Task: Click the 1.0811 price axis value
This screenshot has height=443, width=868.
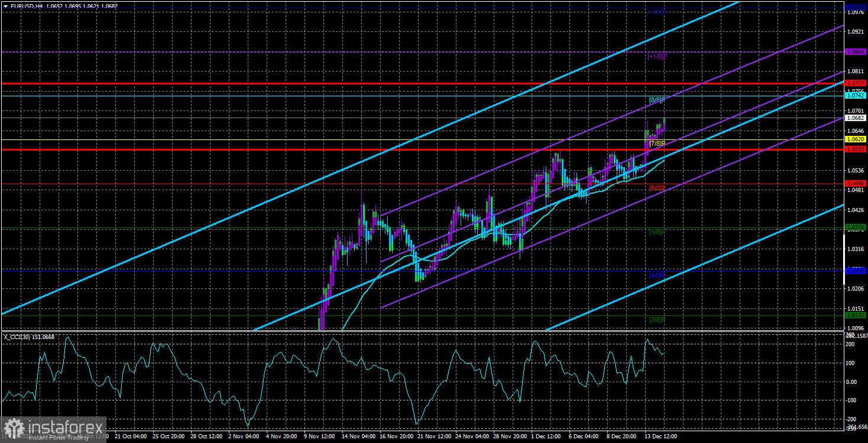Action: [x=855, y=71]
